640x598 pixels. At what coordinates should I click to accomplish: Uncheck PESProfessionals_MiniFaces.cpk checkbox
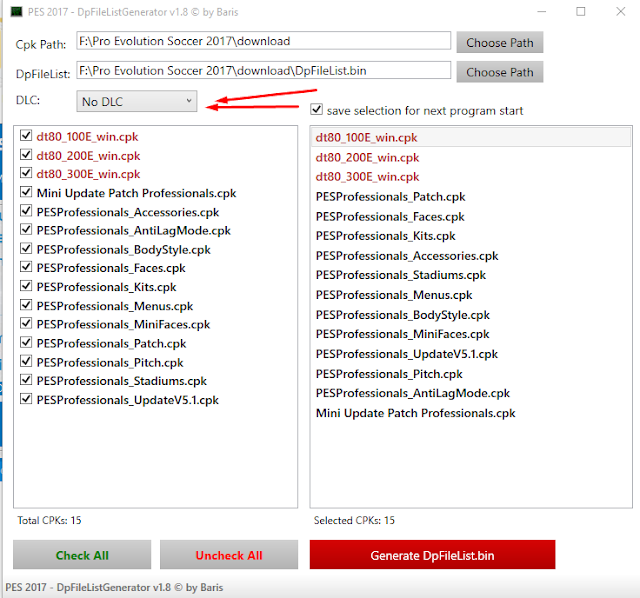pyautogui.click(x=26, y=323)
